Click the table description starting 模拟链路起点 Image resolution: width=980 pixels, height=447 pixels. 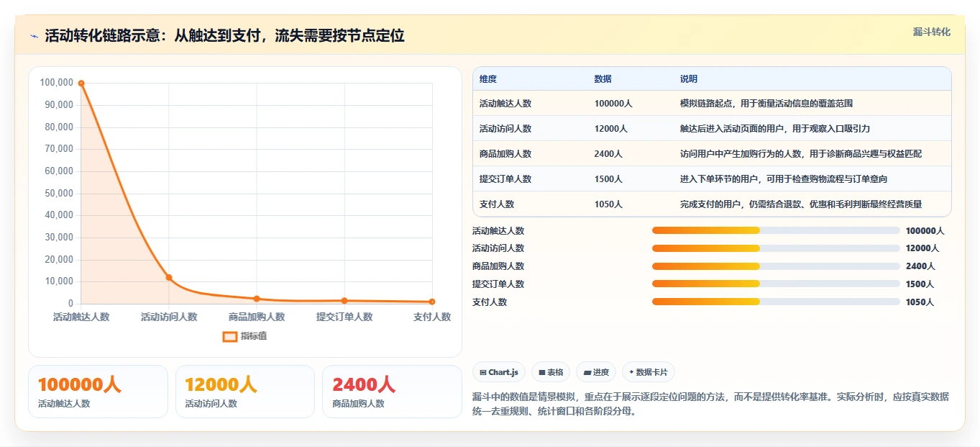[x=766, y=104]
